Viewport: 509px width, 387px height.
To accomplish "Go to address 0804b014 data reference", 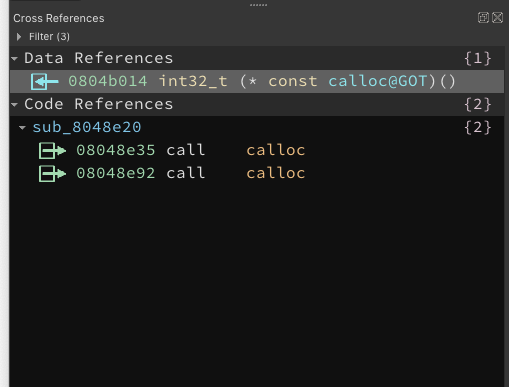I will pos(107,81).
